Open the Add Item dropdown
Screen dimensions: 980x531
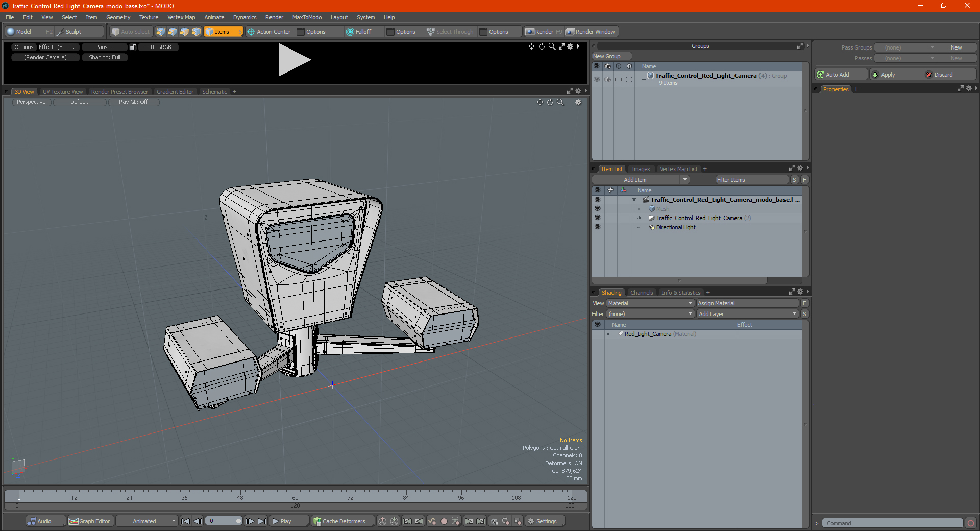(x=641, y=180)
